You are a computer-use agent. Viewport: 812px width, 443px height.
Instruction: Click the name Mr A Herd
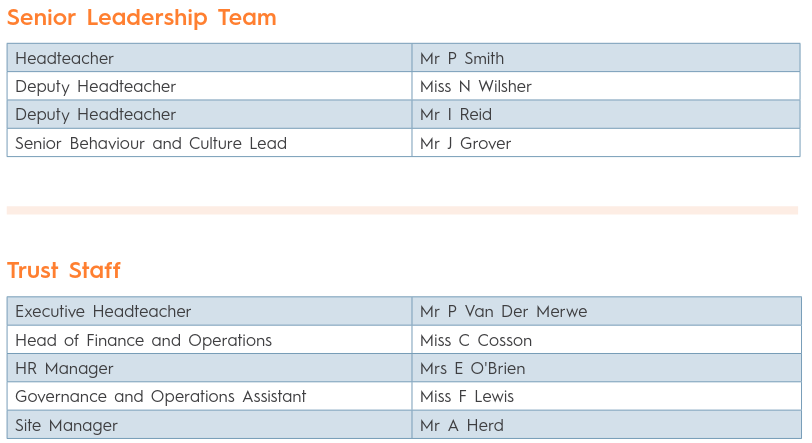coord(462,425)
